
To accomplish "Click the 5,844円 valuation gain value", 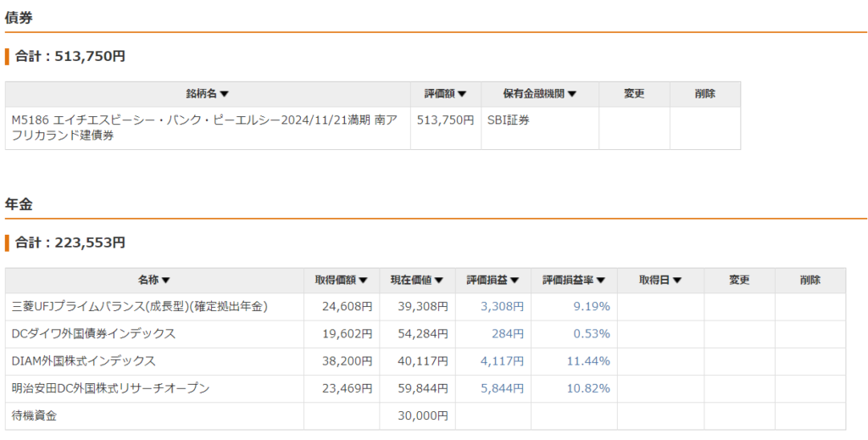I will (502, 388).
